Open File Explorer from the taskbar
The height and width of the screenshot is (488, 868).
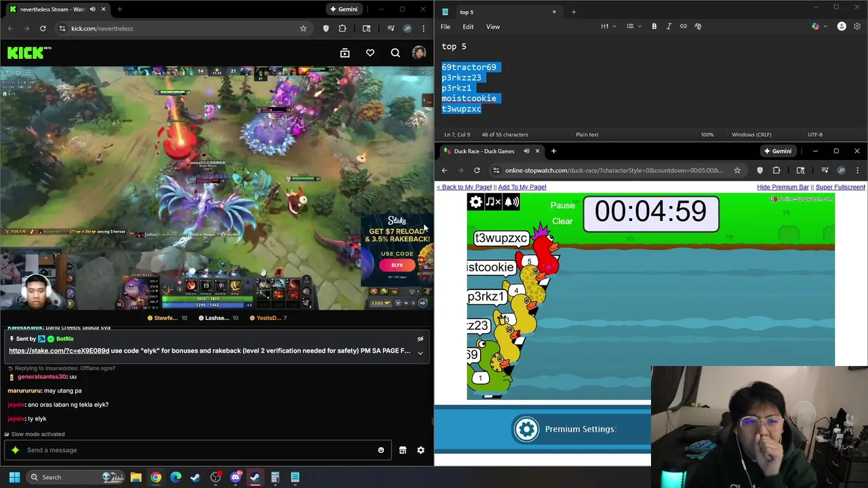pyautogui.click(x=136, y=477)
